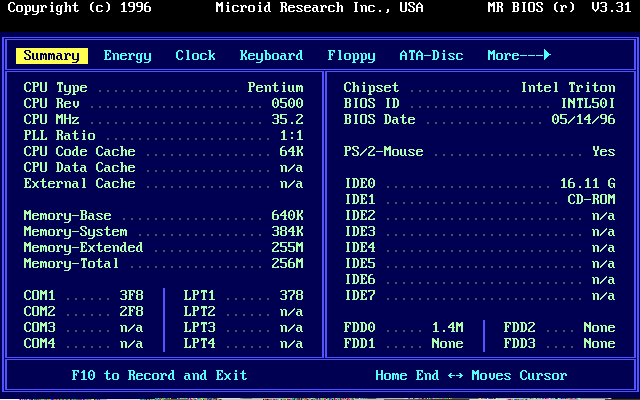Click the PLL Ratio value 1:1
640x400 pixels.
click(x=291, y=135)
